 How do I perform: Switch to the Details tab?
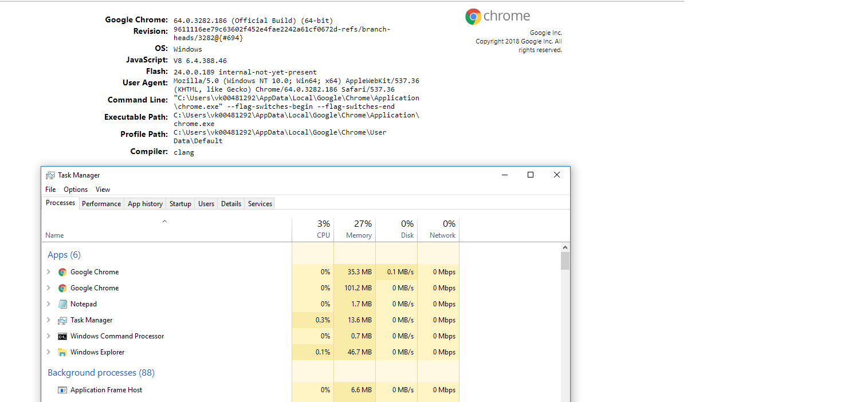231,204
